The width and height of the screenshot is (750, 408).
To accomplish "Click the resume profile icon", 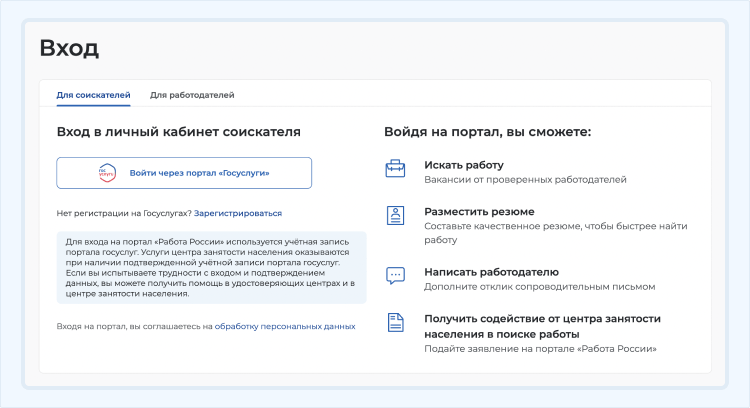I will (395, 215).
